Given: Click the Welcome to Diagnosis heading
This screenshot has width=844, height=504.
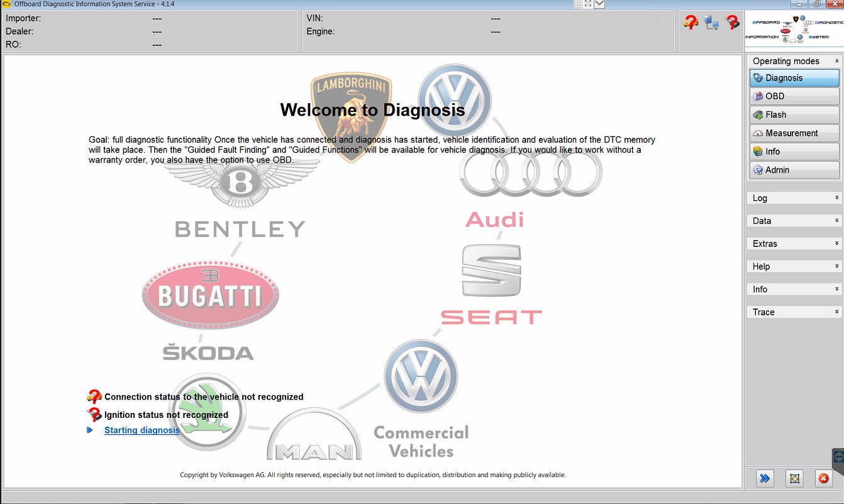Looking at the screenshot, I should (372, 110).
